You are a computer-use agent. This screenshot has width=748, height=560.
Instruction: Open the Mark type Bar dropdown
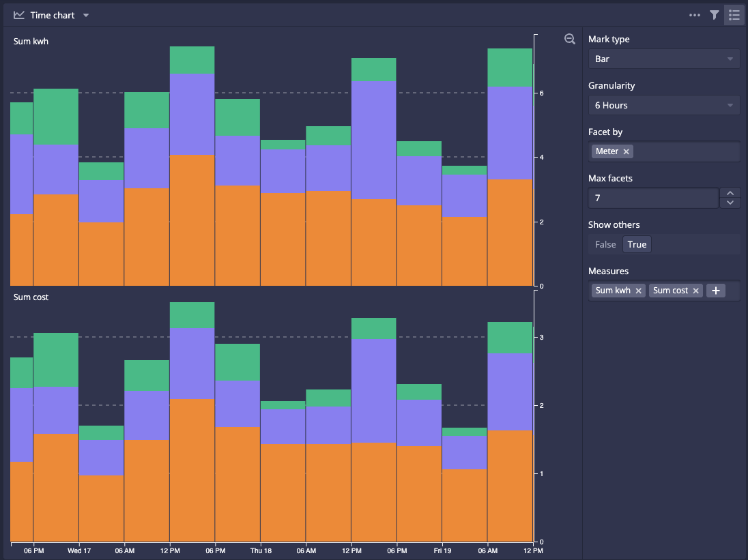663,59
